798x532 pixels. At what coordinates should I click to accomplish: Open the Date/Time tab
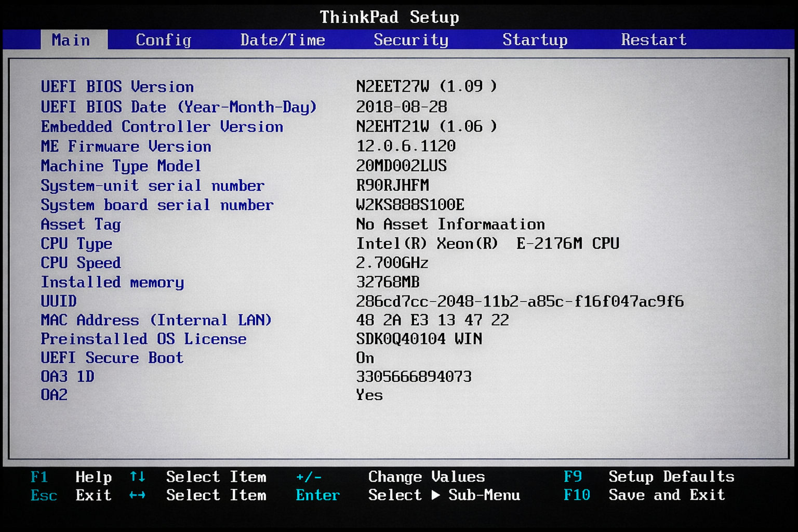pos(282,39)
